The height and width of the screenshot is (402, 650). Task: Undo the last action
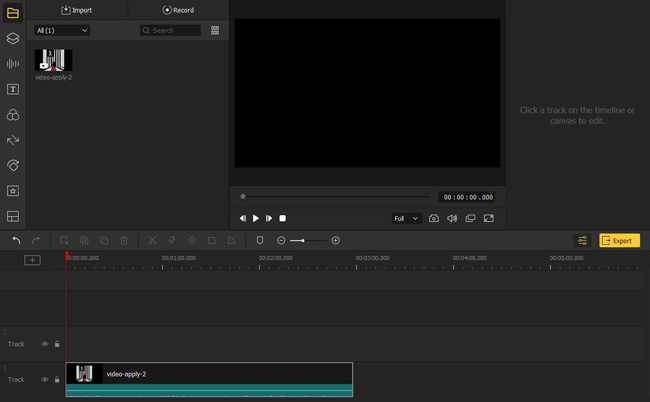click(x=16, y=240)
